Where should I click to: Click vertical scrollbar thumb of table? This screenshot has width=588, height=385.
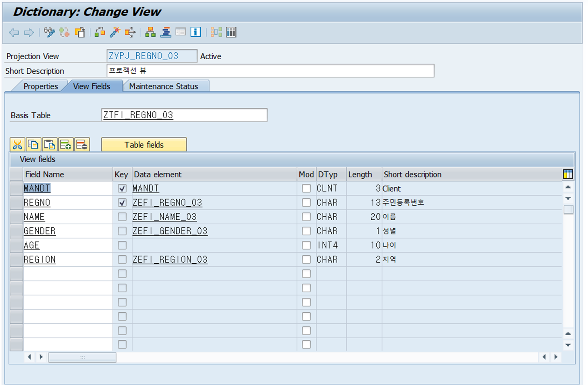pos(568,209)
